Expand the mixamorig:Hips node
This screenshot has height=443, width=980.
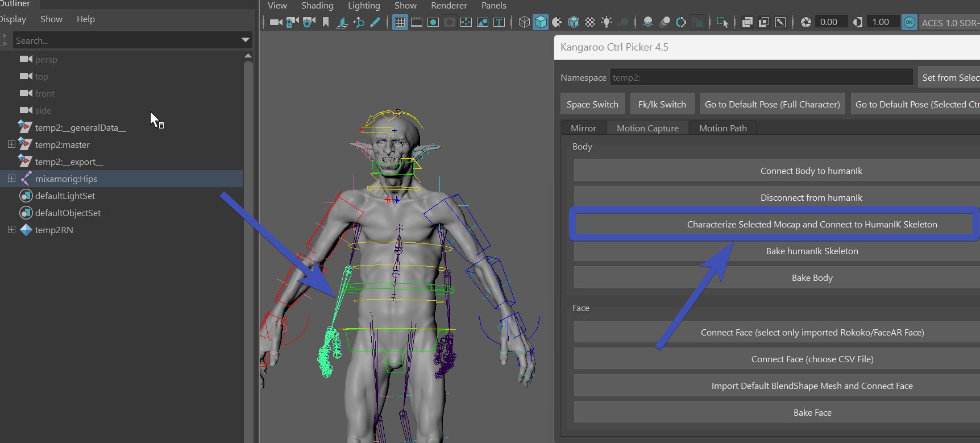[x=11, y=179]
